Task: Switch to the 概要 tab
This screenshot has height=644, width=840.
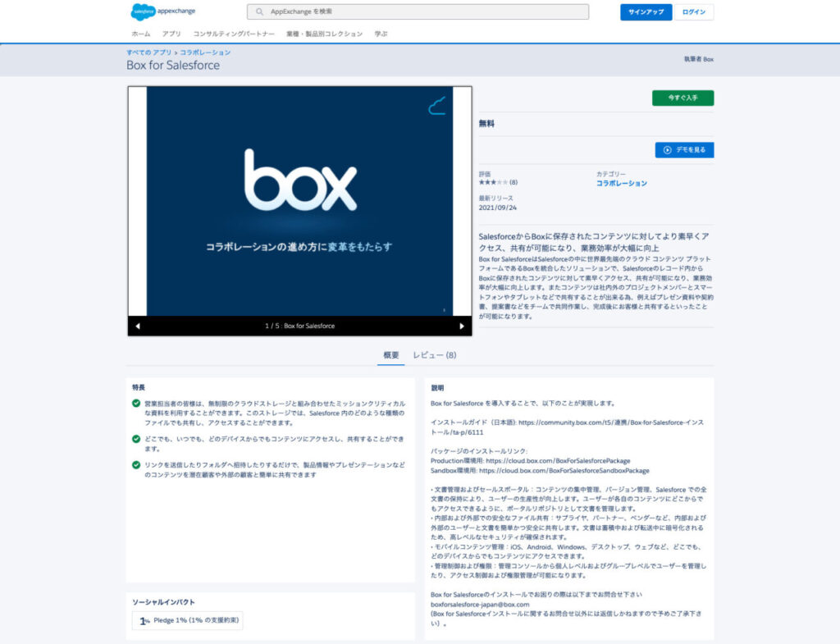Action: 391,355
